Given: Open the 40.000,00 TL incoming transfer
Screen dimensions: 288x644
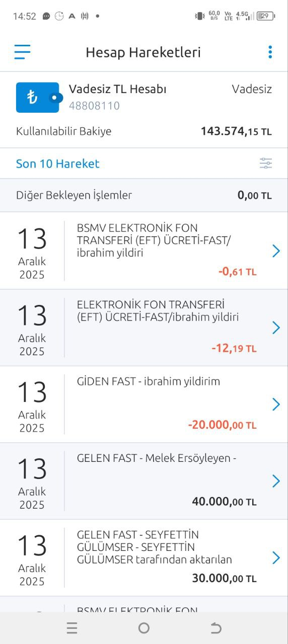Looking at the screenshot, I should tap(144, 481).
